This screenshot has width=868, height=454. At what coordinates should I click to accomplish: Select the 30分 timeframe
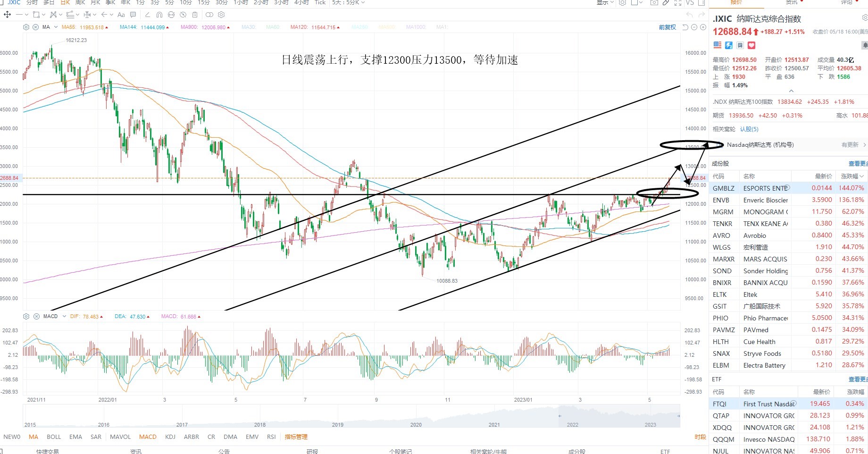point(221,2)
